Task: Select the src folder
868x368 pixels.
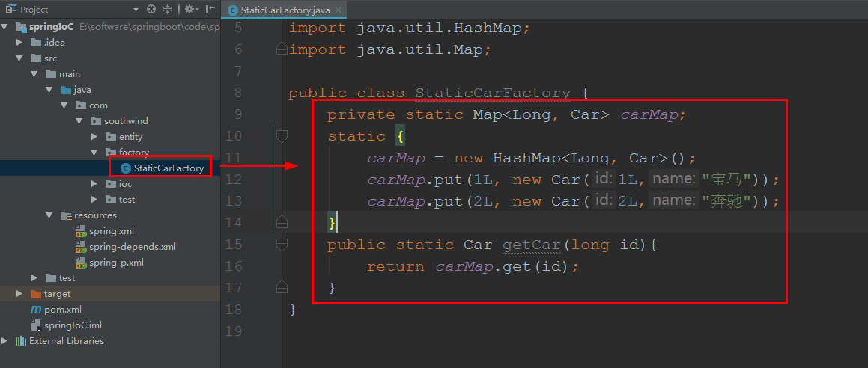Action: pyautogui.click(x=50, y=58)
